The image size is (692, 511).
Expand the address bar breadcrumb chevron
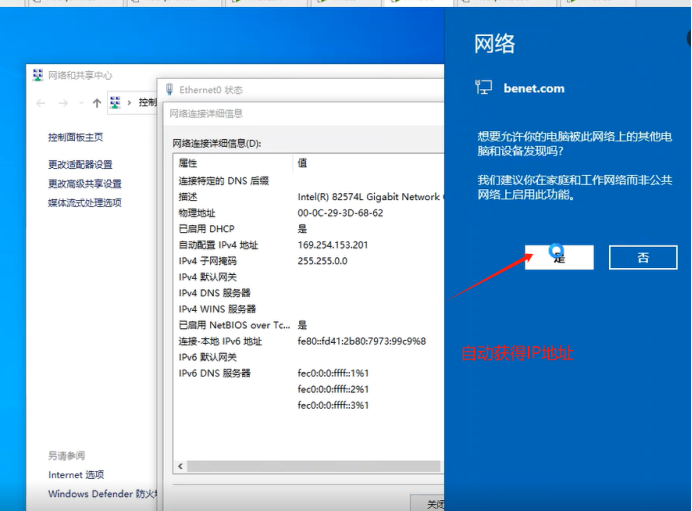tap(129, 103)
